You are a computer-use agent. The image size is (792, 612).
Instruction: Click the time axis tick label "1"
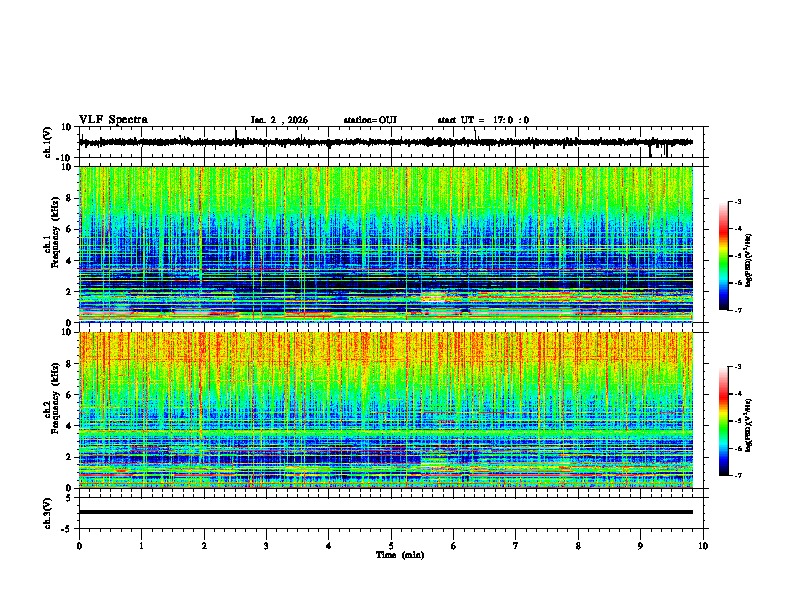pyautogui.click(x=141, y=546)
